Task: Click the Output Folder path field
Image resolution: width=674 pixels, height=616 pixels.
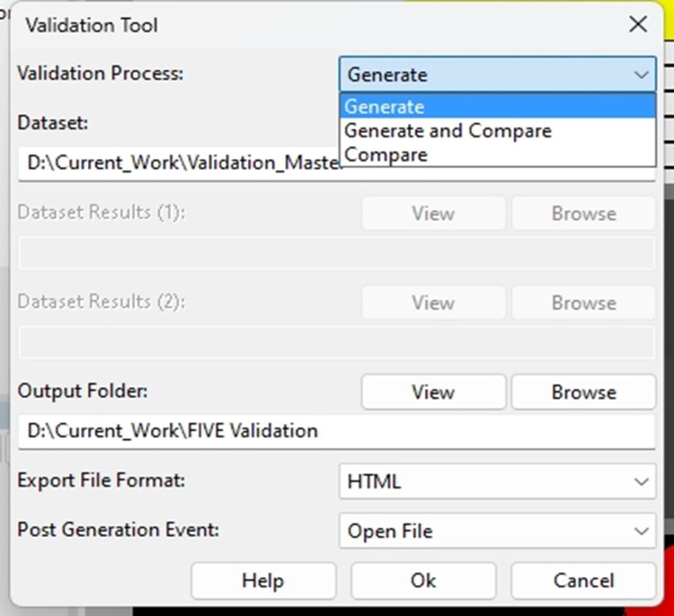Action: point(336,430)
